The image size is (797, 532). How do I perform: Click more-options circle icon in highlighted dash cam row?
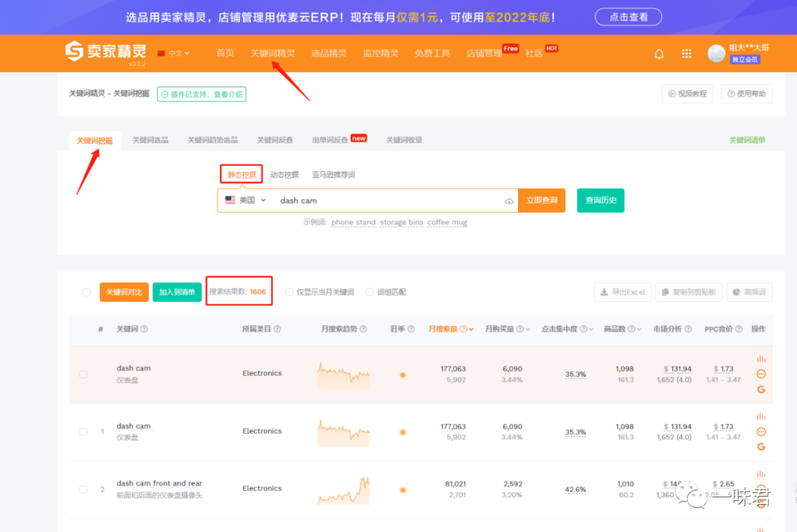(x=761, y=374)
